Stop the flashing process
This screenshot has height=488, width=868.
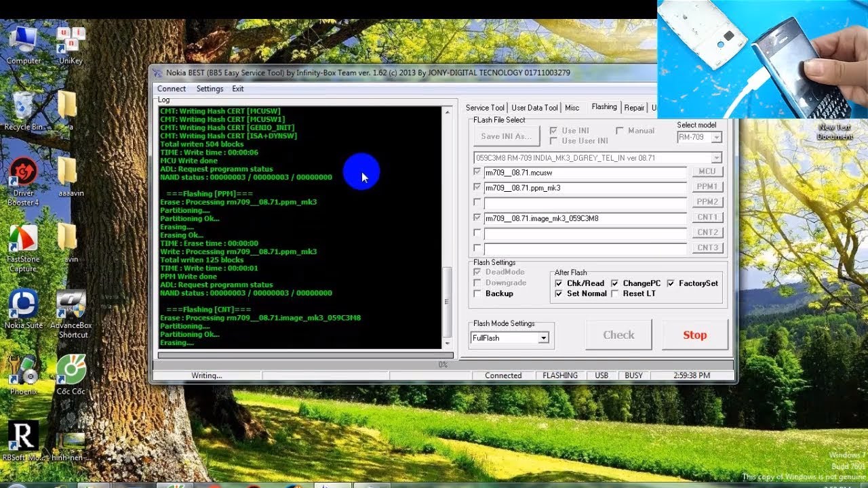tap(695, 335)
